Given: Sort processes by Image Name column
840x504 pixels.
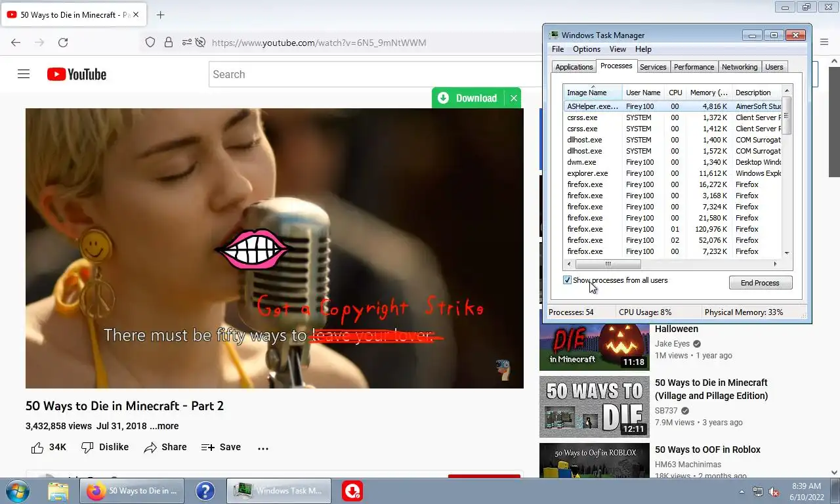Looking at the screenshot, I should click(593, 93).
